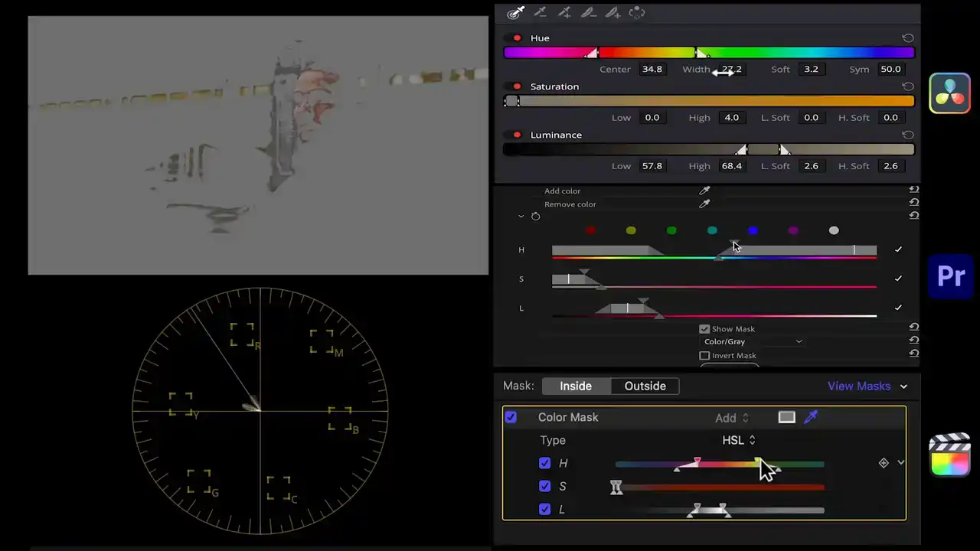Select the feather add tool
This screenshot has height=551, width=980.
tap(612, 13)
